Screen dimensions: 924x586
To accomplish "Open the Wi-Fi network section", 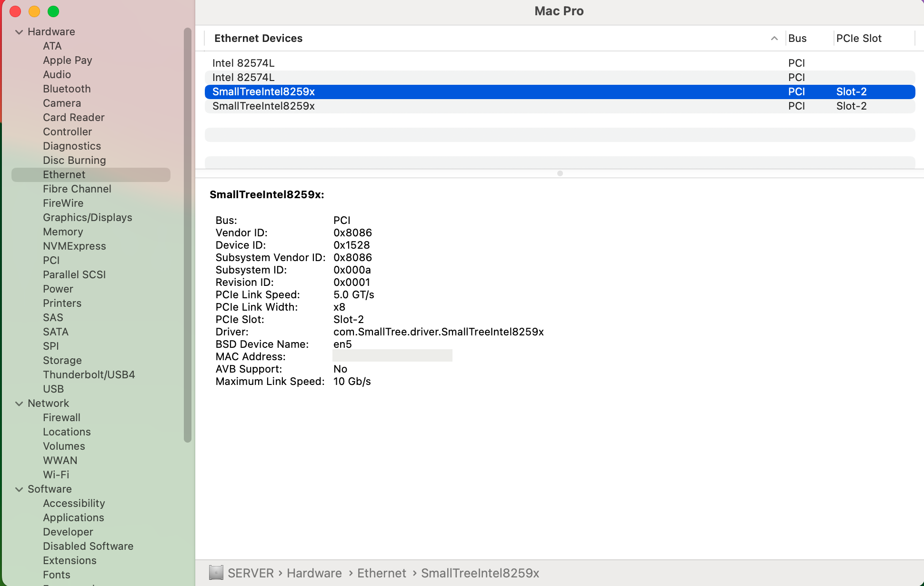I will pyautogui.click(x=56, y=475).
